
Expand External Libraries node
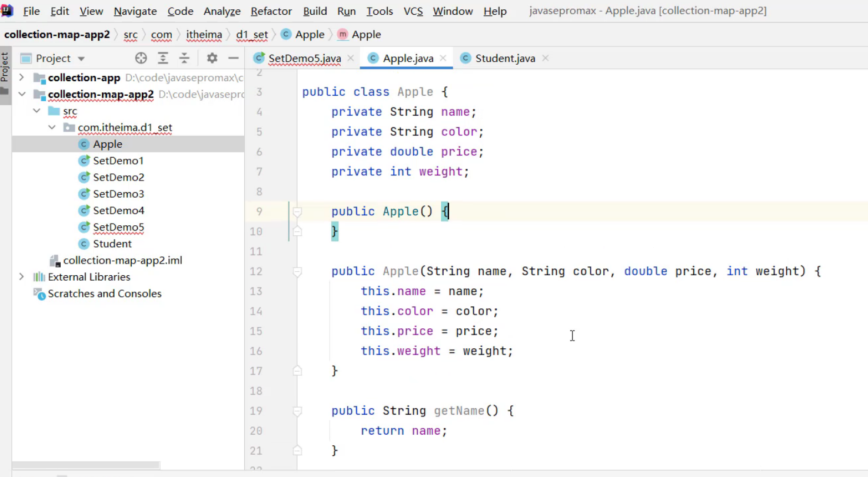point(22,276)
